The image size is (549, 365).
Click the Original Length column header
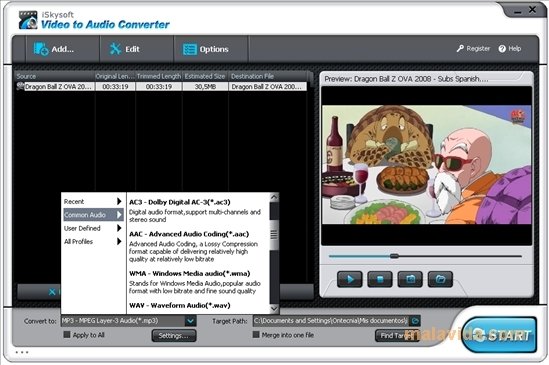[115, 76]
